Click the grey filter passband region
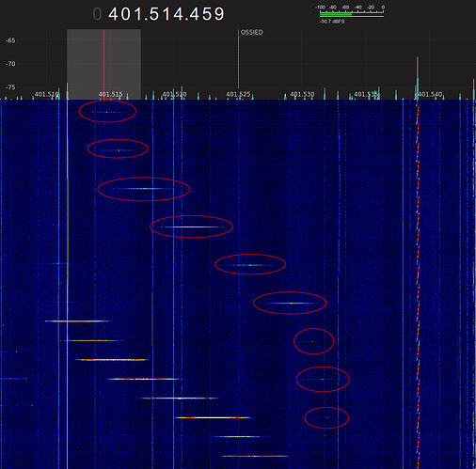The width and height of the screenshot is (476, 469). pos(103,64)
